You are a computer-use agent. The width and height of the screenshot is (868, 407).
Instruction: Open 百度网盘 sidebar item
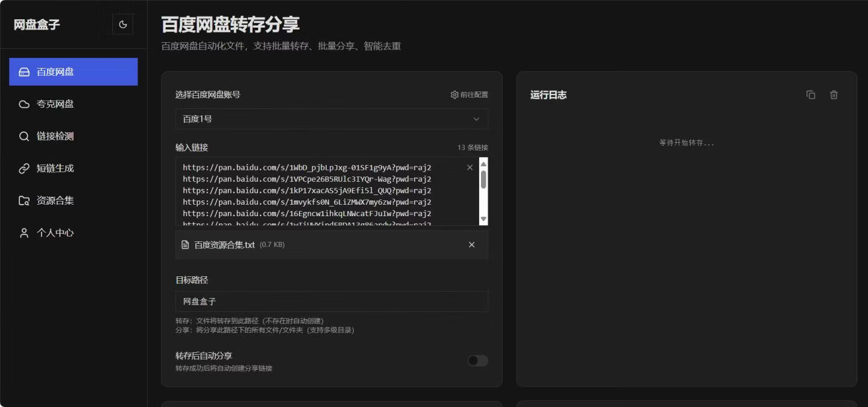(x=74, y=72)
